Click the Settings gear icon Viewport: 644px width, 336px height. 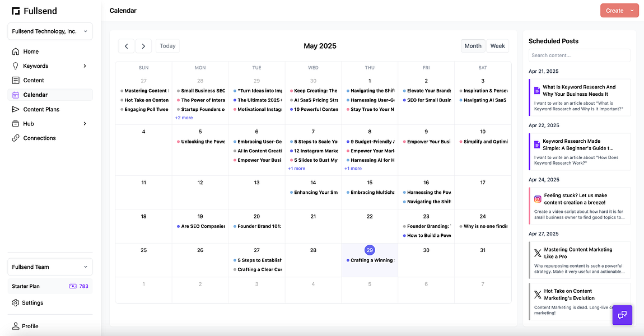(x=16, y=303)
